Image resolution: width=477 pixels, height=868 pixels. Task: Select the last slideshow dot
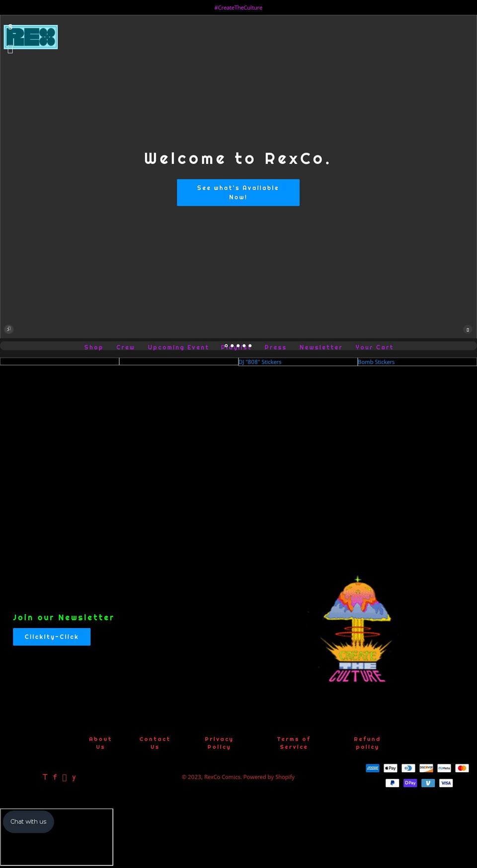(x=250, y=346)
